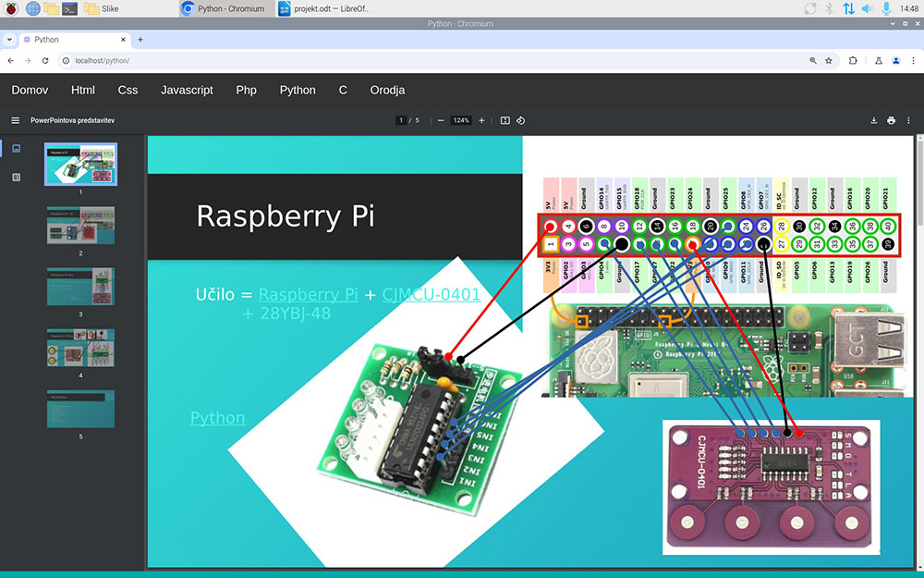This screenshot has width=924, height=578.
Task: Open the Css section
Action: pos(128,91)
